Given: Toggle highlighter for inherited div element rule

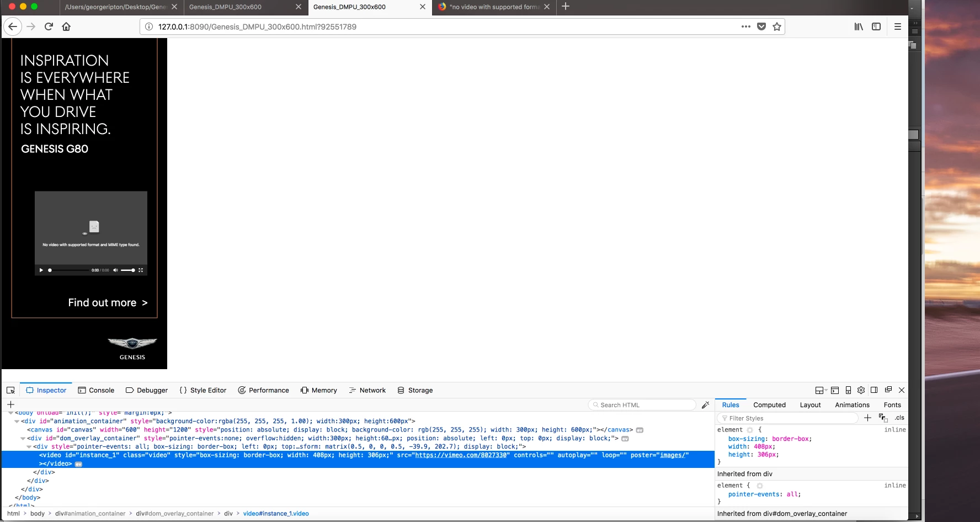Looking at the screenshot, I should coord(760,486).
